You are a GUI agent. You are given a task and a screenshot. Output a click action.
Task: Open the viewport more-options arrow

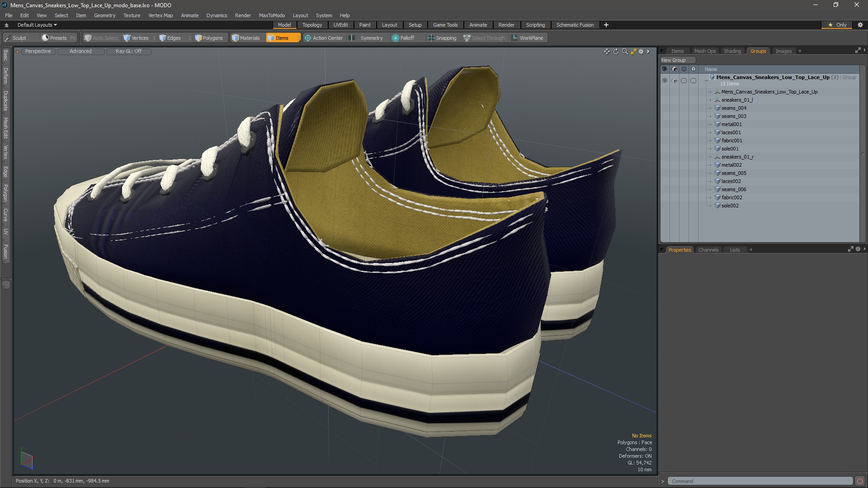coord(648,52)
